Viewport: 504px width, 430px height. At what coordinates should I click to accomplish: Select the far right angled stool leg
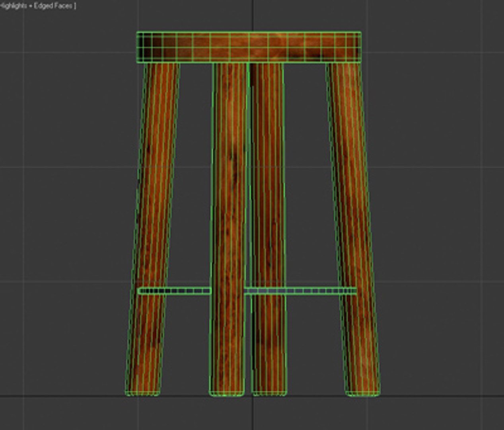coord(353,229)
